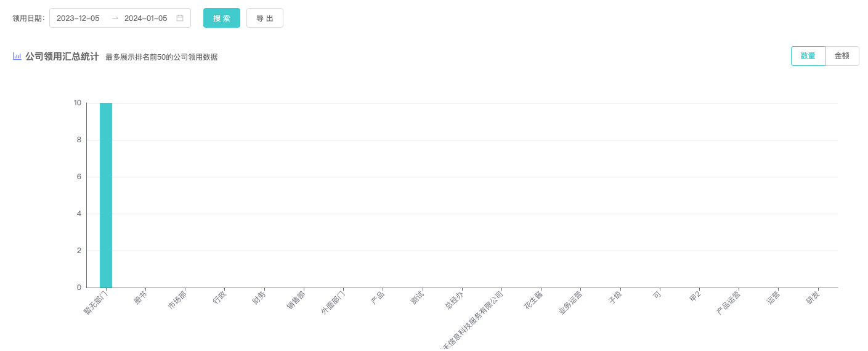Click the 导出 button
The width and height of the screenshot is (868, 351).
pos(265,18)
